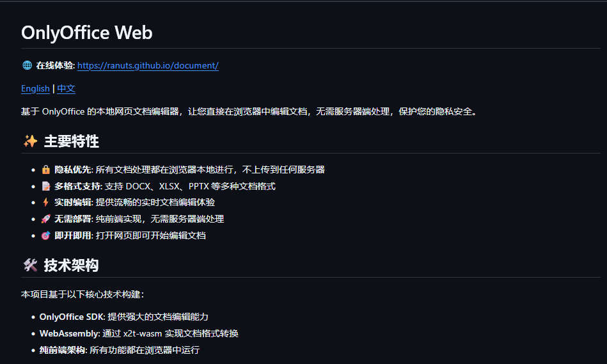Click the 即开即用 bold text
607x364 pixels.
click(x=73, y=235)
